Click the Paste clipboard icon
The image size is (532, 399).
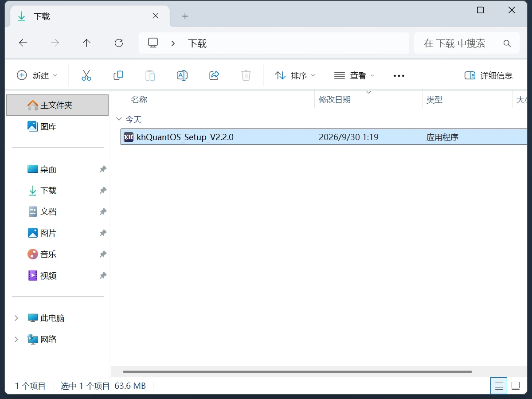coord(150,75)
